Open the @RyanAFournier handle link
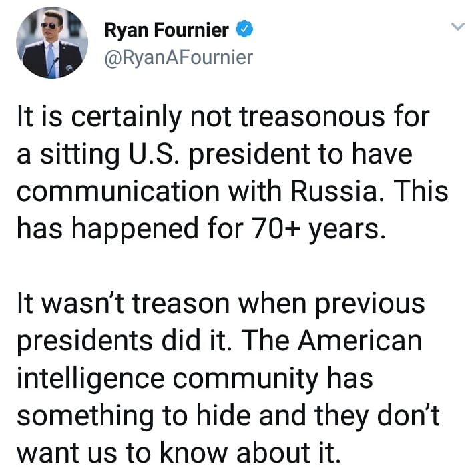 click(x=178, y=58)
